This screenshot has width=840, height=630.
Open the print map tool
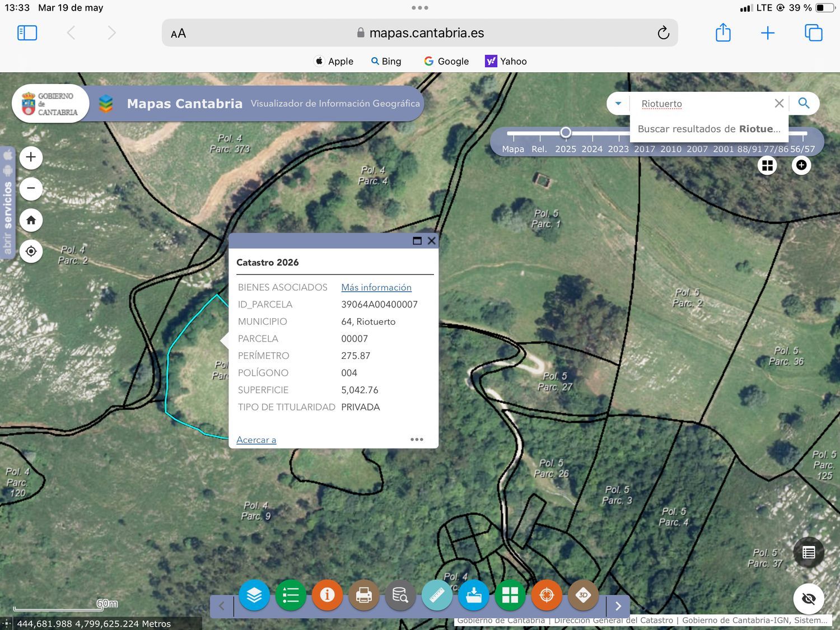pos(364,595)
